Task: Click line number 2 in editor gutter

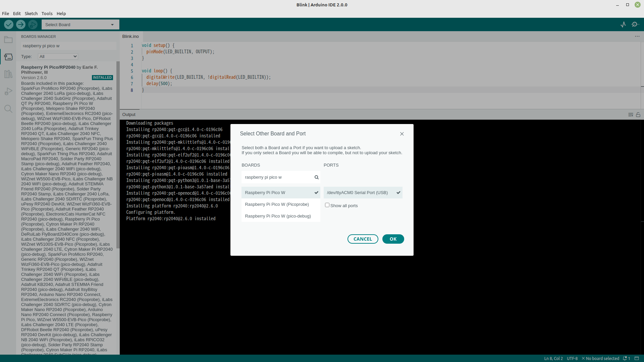Action: pyautogui.click(x=132, y=52)
